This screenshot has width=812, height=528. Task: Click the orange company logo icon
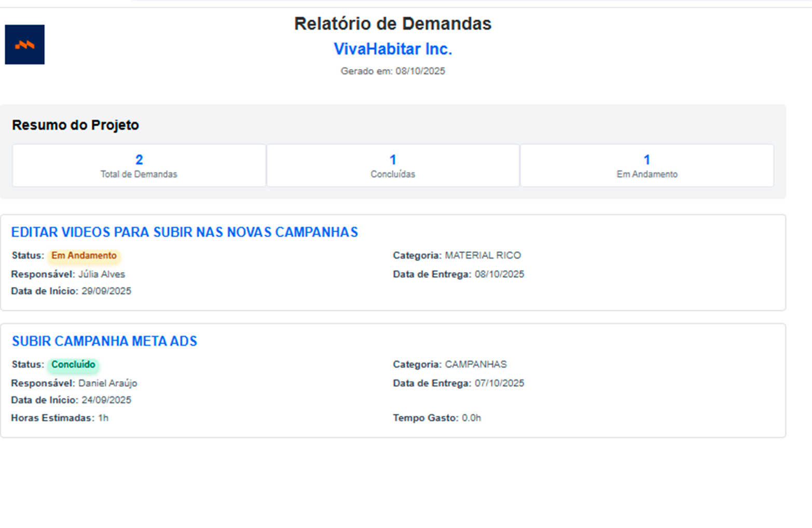pyautogui.click(x=24, y=45)
